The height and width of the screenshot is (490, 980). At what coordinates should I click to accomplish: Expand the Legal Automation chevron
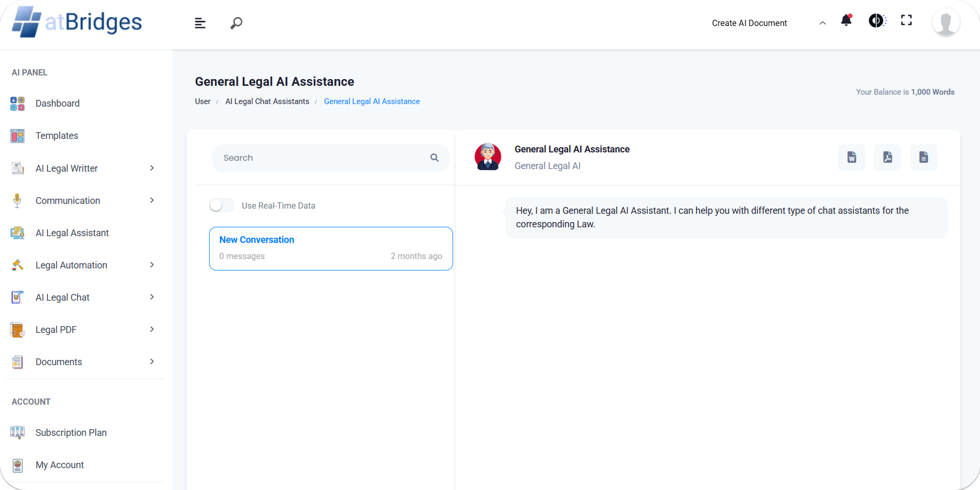click(x=152, y=265)
